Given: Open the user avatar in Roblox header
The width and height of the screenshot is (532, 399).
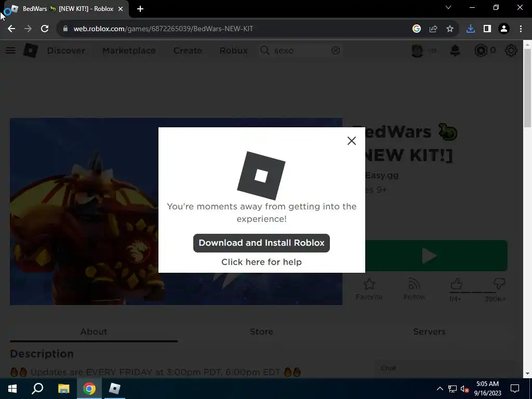Looking at the screenshot, I should 417,50.
